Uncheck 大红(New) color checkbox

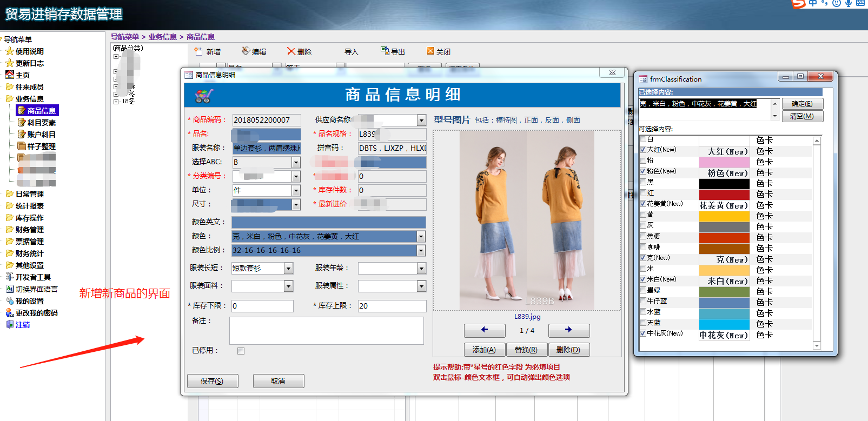click(x=643, y=150)
